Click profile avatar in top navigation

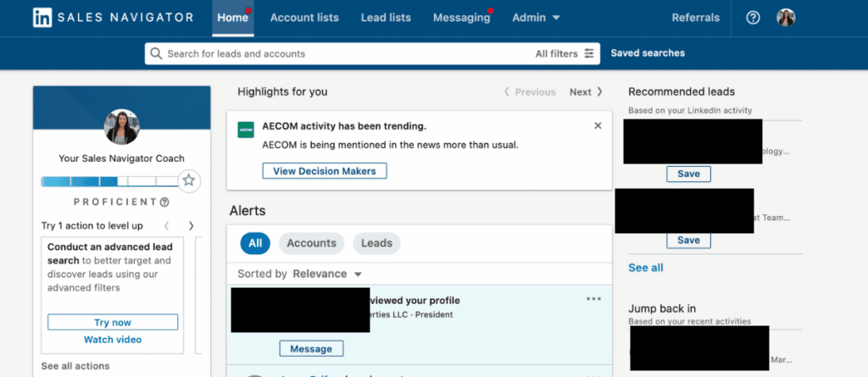tap(787, 18)
